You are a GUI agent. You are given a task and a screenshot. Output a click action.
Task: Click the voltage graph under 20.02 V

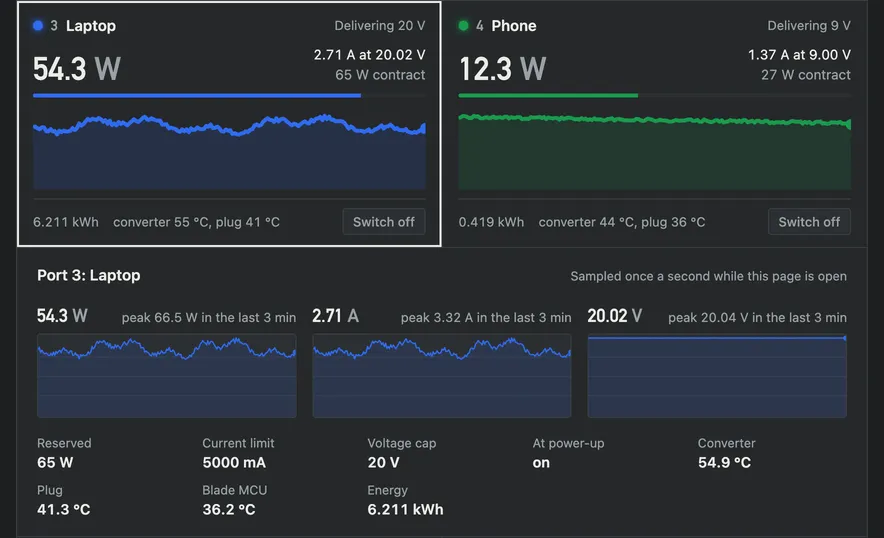click(x=717, y=376)
